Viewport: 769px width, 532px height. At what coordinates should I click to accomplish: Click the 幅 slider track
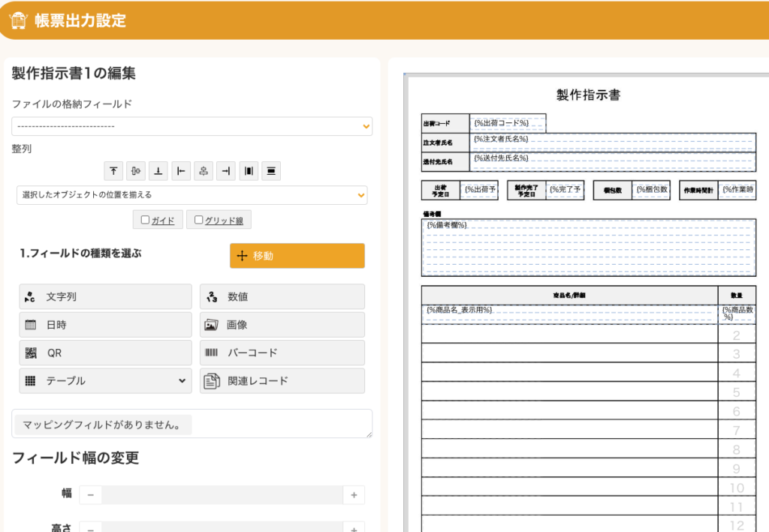(x=222, y=495)
